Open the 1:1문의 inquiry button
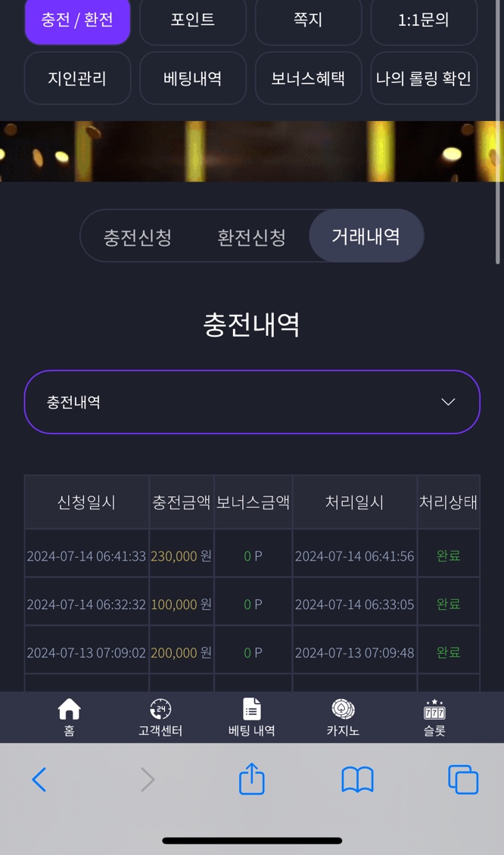Image resolution: width=504 pixels, height=855 pixels. pos(424,20)
